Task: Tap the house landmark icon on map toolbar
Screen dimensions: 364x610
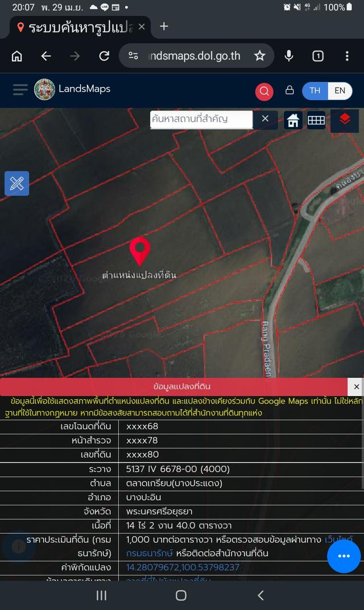Action: click(293, 120)
